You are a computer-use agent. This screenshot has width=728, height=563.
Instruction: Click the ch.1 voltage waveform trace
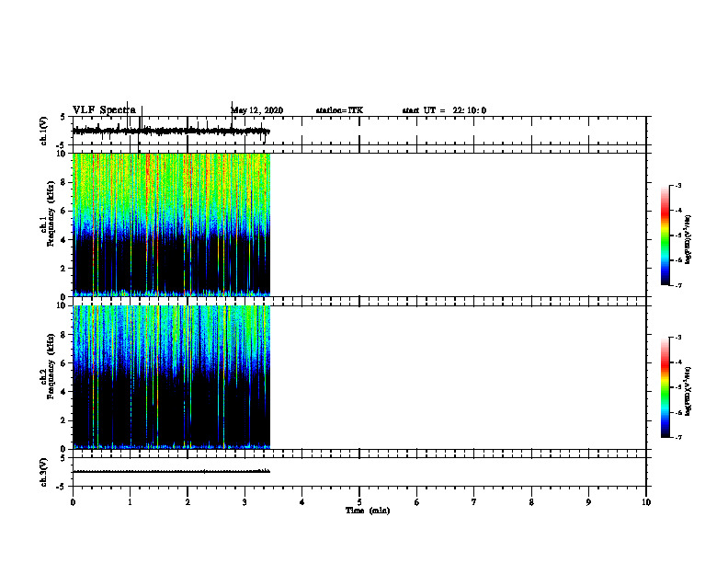[171, 131]
